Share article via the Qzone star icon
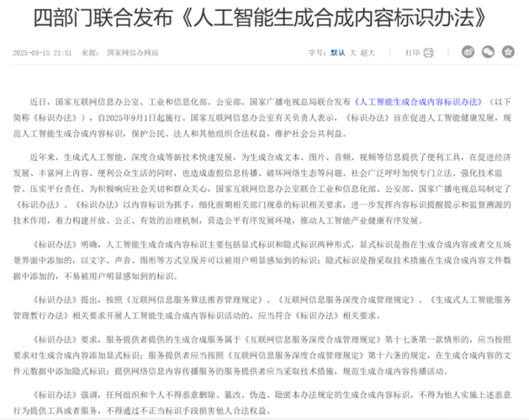Screen dimensions: 529x420 [507, 52]
